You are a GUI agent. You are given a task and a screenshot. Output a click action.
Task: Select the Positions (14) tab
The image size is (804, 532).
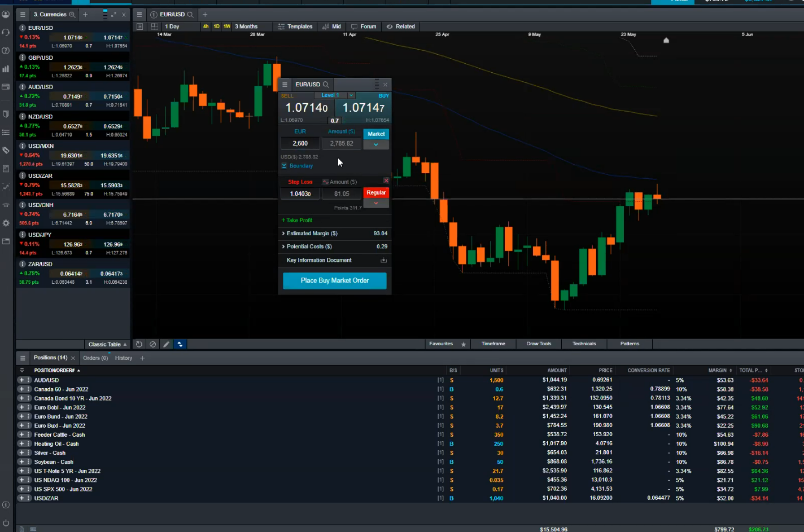pyautogui.click(x=50, y=358)
